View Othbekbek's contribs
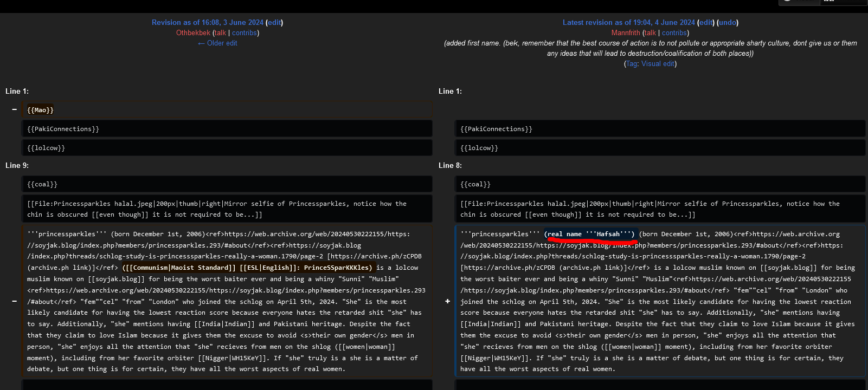 pyautogui.click(x=245, y=32)
